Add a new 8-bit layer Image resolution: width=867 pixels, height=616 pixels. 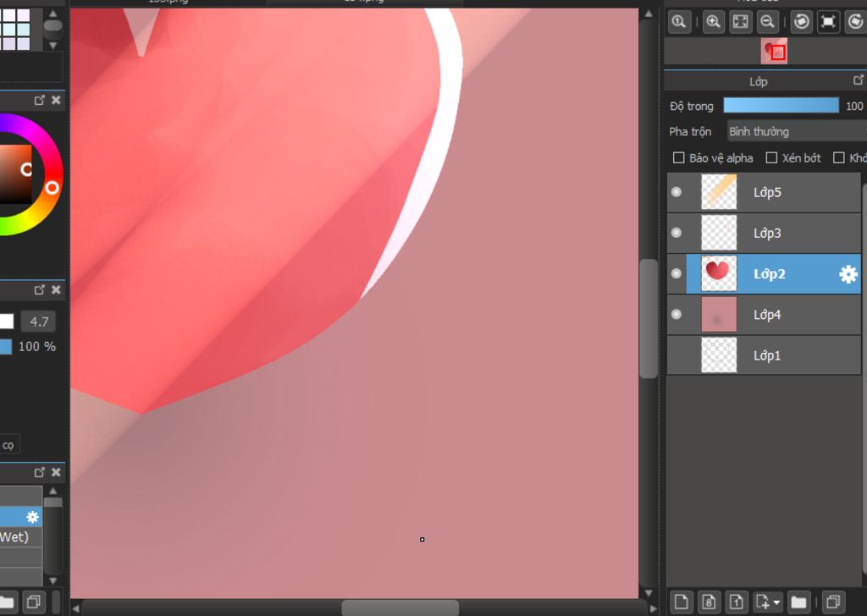(709, 602)
